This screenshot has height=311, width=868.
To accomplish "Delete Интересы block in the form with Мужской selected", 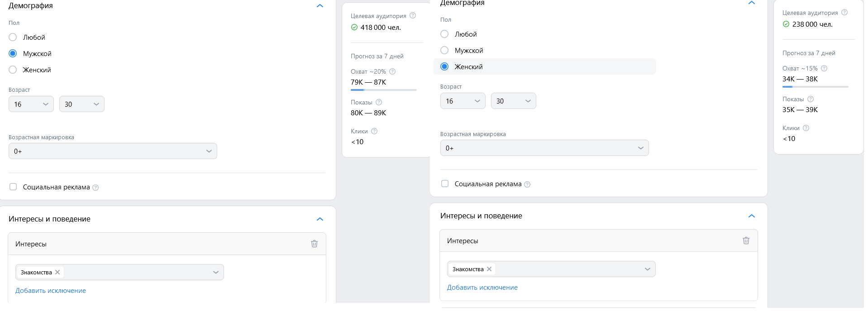I will [314, 244].
